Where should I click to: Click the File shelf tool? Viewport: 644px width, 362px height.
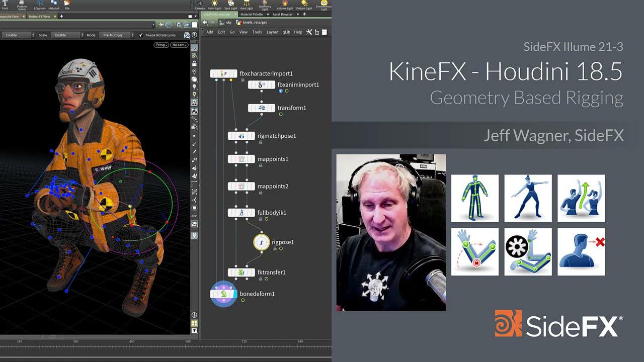coord(67,5)
